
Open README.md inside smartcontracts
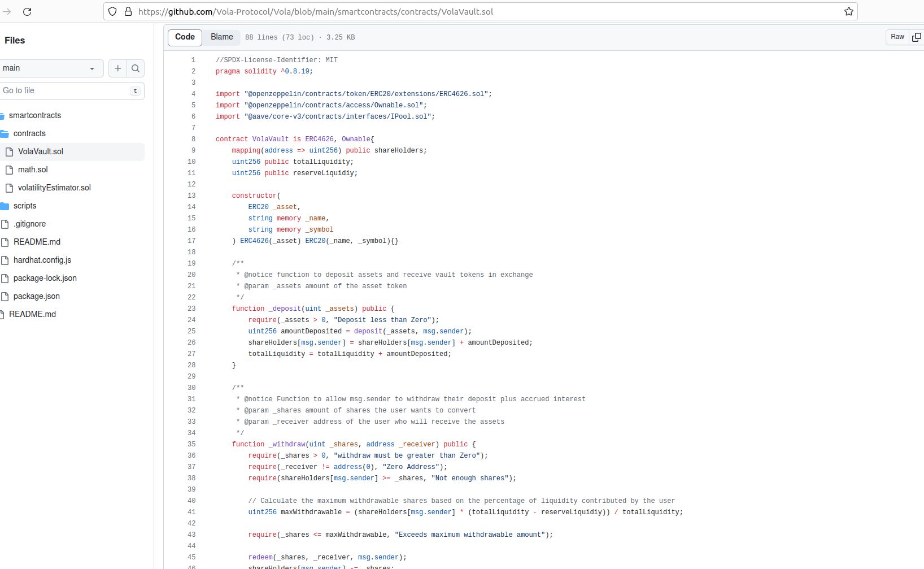[37, 242]
